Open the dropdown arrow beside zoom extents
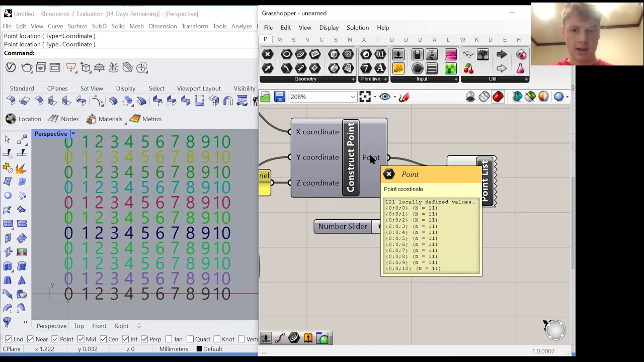The width and height of the screenshot is (644, 362). (374, 97)
